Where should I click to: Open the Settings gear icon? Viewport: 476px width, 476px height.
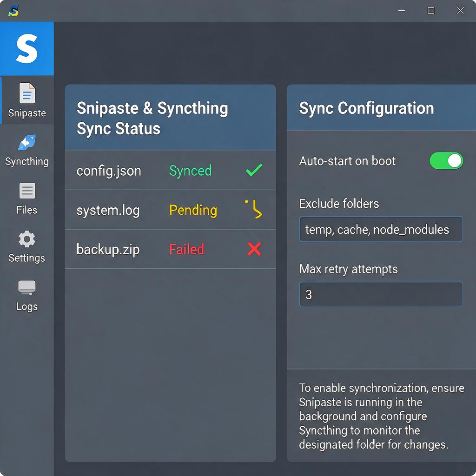[x=27, y=239]
